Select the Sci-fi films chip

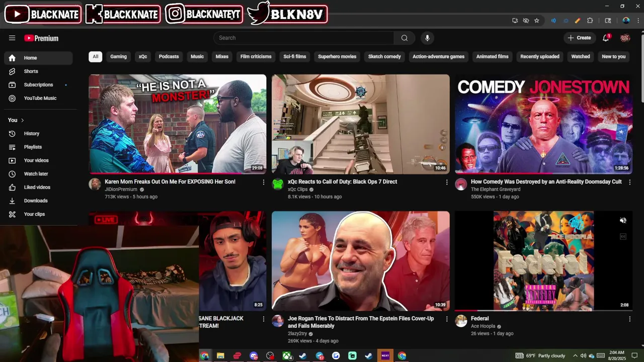295,56
